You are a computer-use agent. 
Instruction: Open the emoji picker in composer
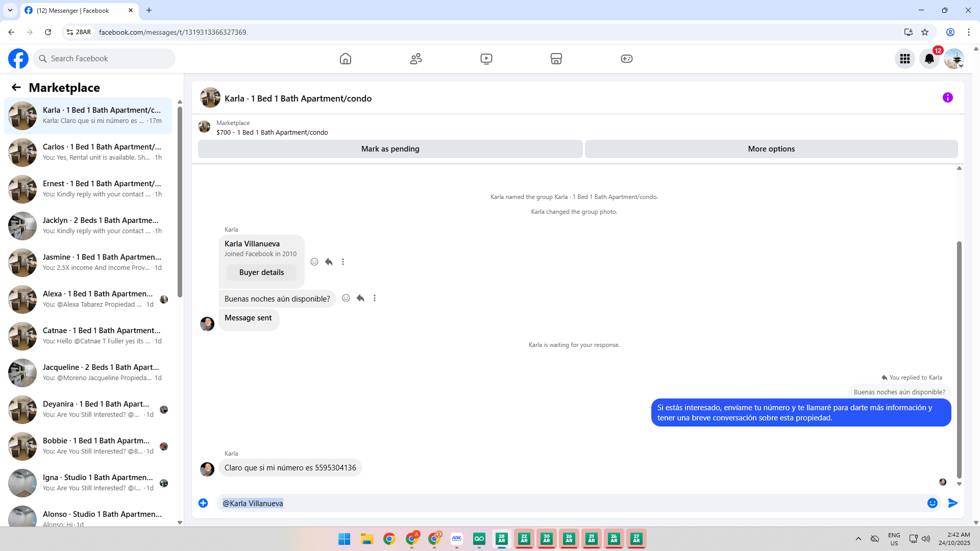pyautogui.click(x=933, y=503)
